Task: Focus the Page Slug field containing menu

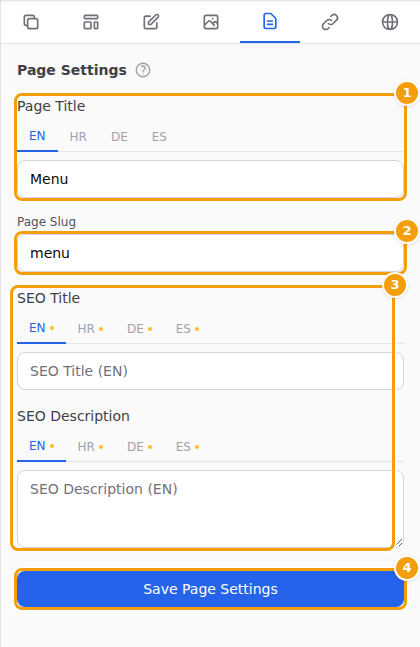Action: coord(210,253)
